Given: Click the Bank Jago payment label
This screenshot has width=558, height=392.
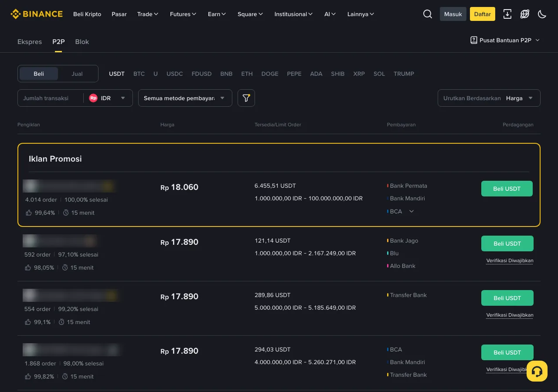Looking at the screenshot, I should pyautogui.click(x=404, y=240).
